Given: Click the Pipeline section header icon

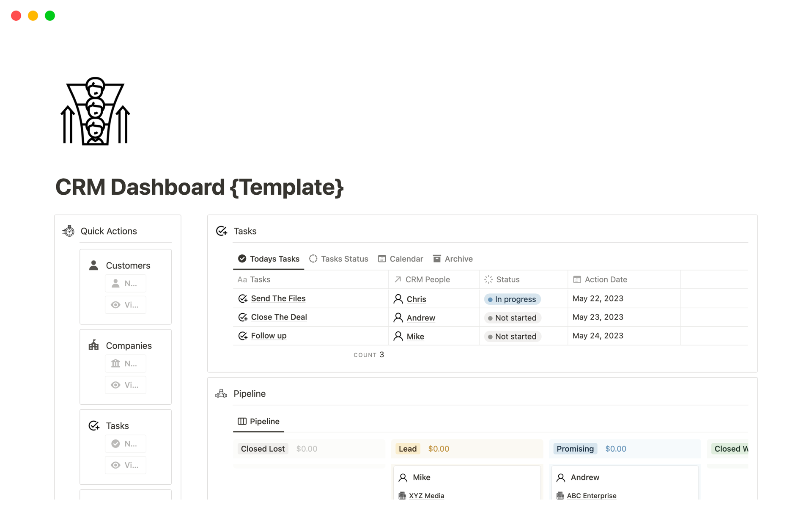Looking at the screenshot, I should pyautogui.click(x=221, y=394).
